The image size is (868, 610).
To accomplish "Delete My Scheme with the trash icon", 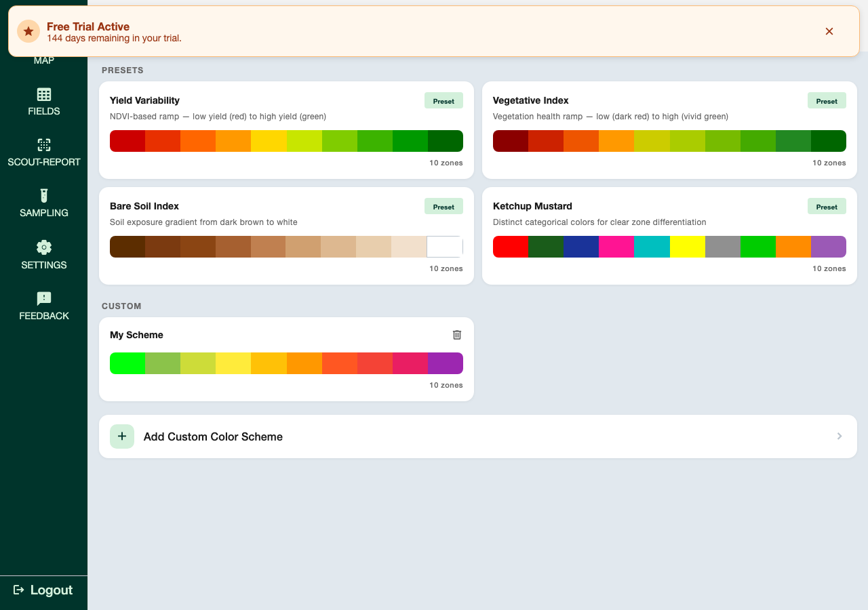I will pos(457,335).
